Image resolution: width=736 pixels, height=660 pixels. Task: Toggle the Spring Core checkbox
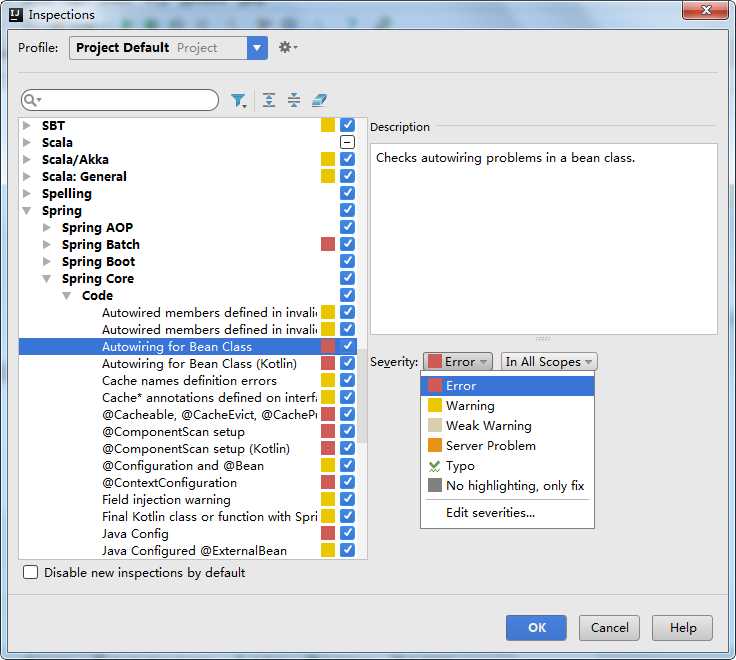pos(347,278)
